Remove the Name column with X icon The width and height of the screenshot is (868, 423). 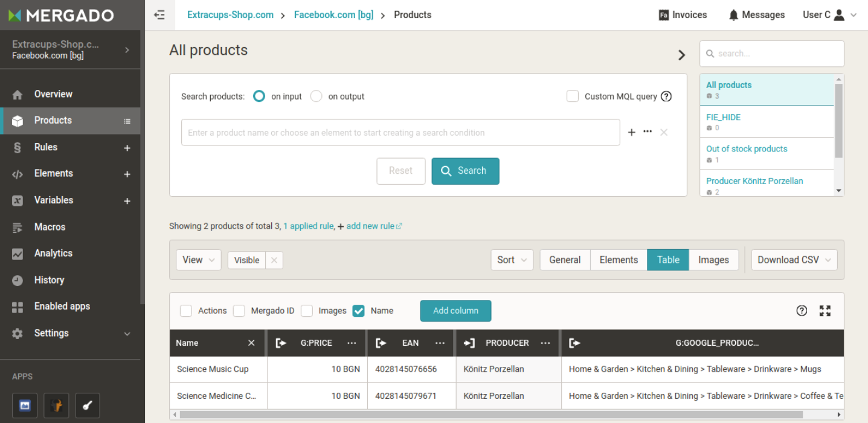(251, 343)
